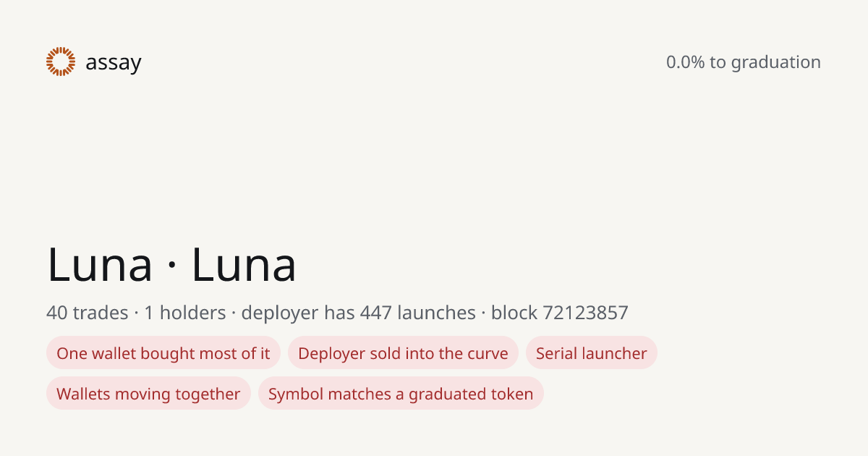Screen dimensions: 868x456
Task: Click the word graduation in header
Action: click(x=775, y=63)
